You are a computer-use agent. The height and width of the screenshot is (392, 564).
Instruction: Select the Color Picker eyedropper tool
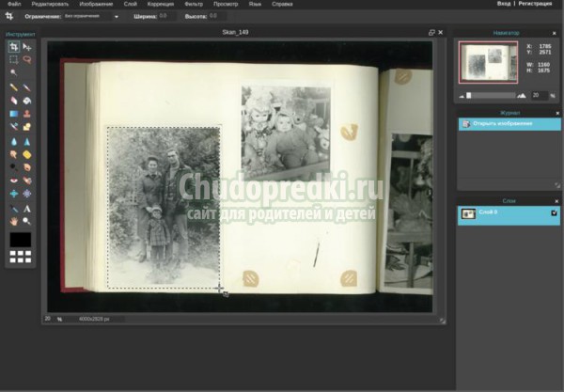coord(14,209)
